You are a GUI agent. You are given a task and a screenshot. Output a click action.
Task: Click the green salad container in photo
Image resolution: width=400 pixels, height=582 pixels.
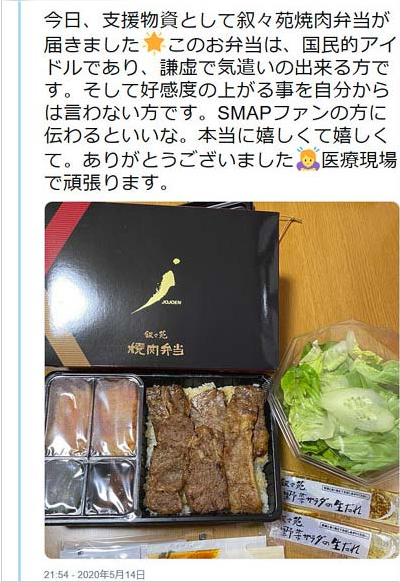tap(335, 401)
